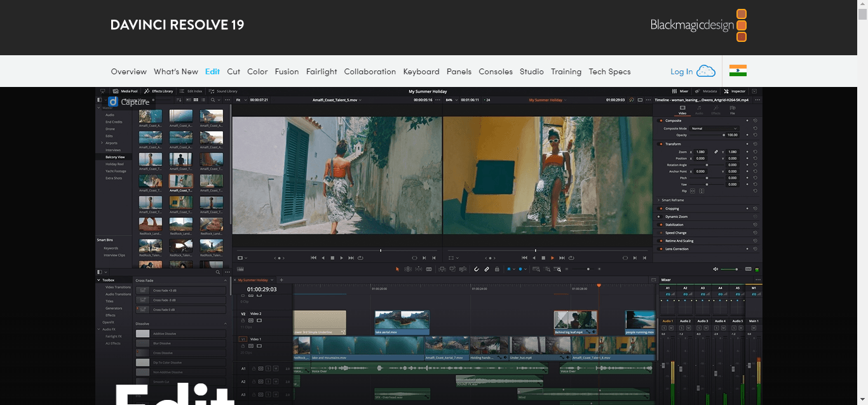Toggle the Lens Correction switch
This screenshot has width=868, height=405.
(x=661, y=249)
